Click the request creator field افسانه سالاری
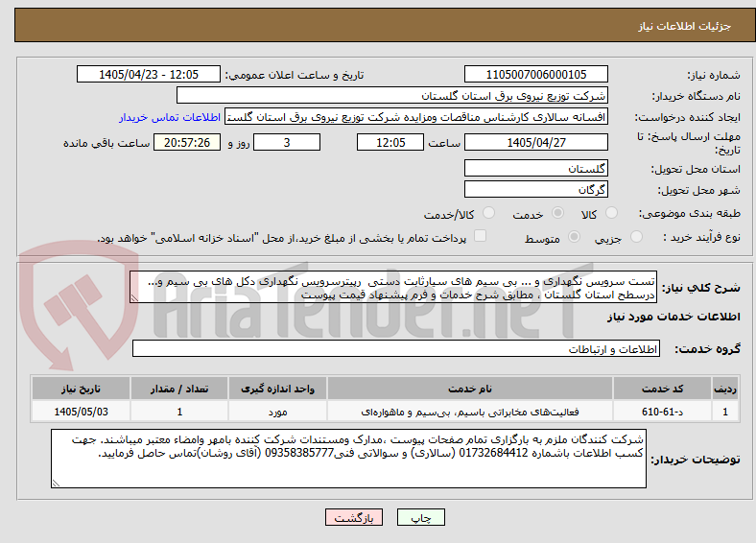This screenshot has height=543, width=756. (x=416, y=117)
